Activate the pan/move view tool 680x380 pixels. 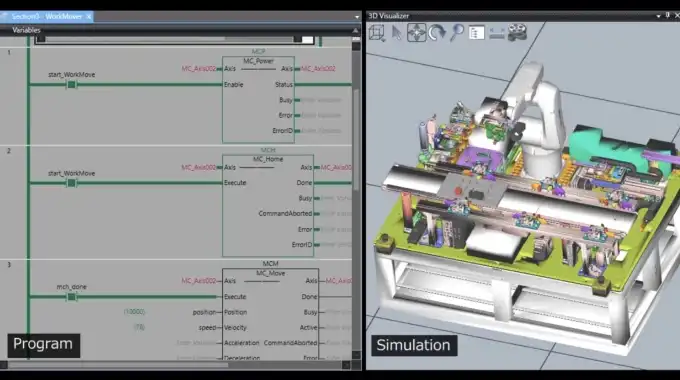pyautogui.click(x=416, y=33)
